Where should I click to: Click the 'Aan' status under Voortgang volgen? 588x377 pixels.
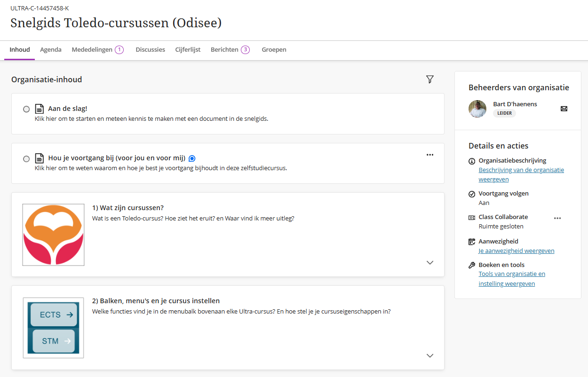coord(484,203)
